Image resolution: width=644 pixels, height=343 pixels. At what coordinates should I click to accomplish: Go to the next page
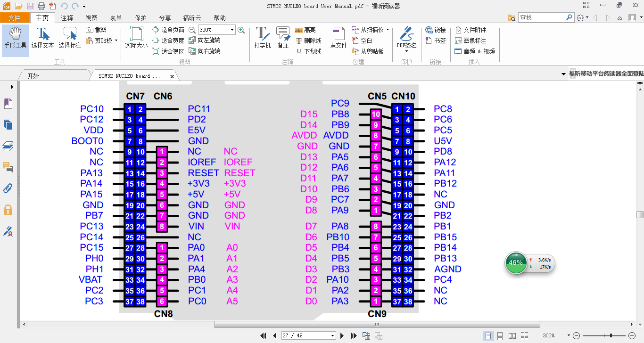(x=343, y=335)
